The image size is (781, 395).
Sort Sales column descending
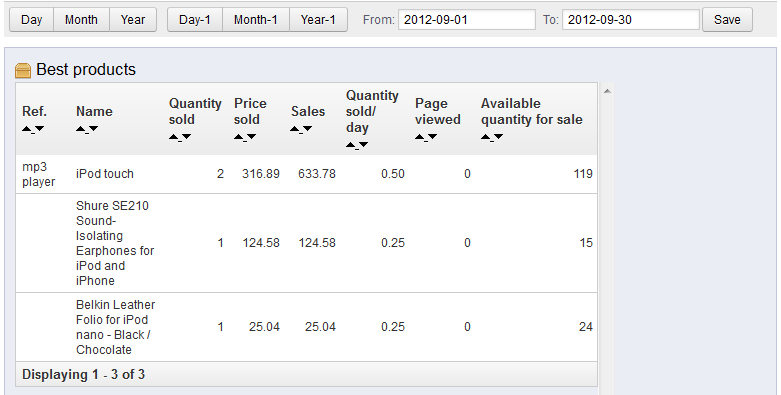[x=307, y=129]
